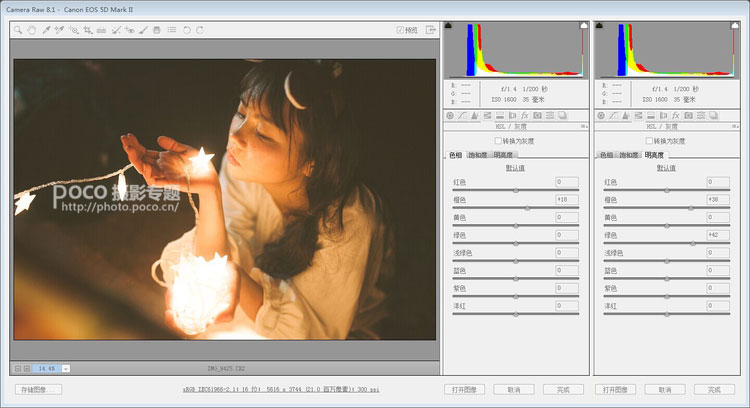Activate the Red Eye Removal tool
The width and height of the screenshot is (750, 408).
click(x=129, y=30)
